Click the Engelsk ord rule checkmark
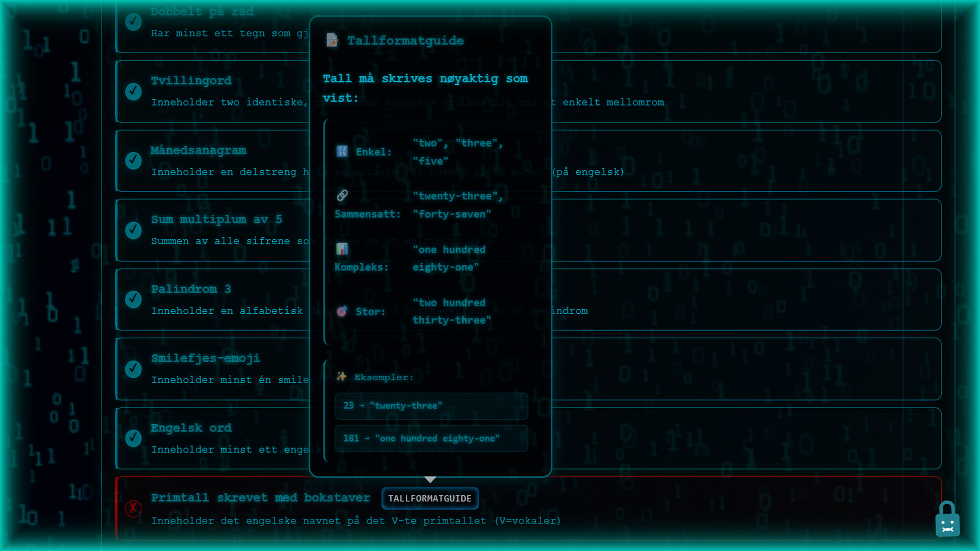 (134, 438)
